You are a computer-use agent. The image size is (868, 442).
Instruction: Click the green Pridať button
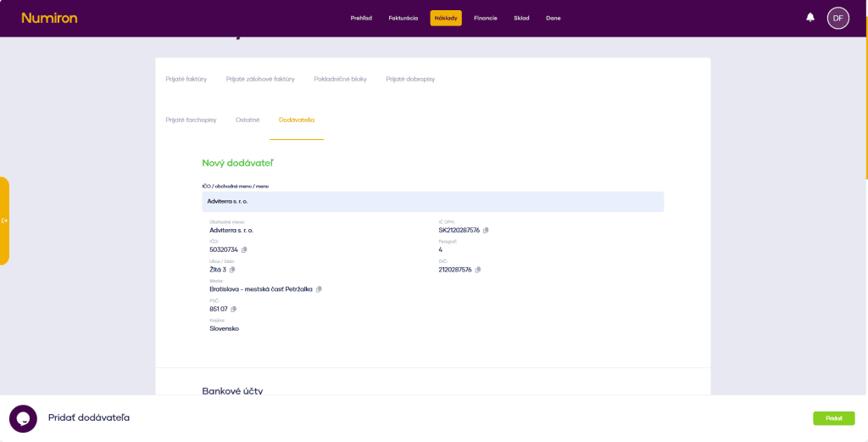click(x=833, y=418)
